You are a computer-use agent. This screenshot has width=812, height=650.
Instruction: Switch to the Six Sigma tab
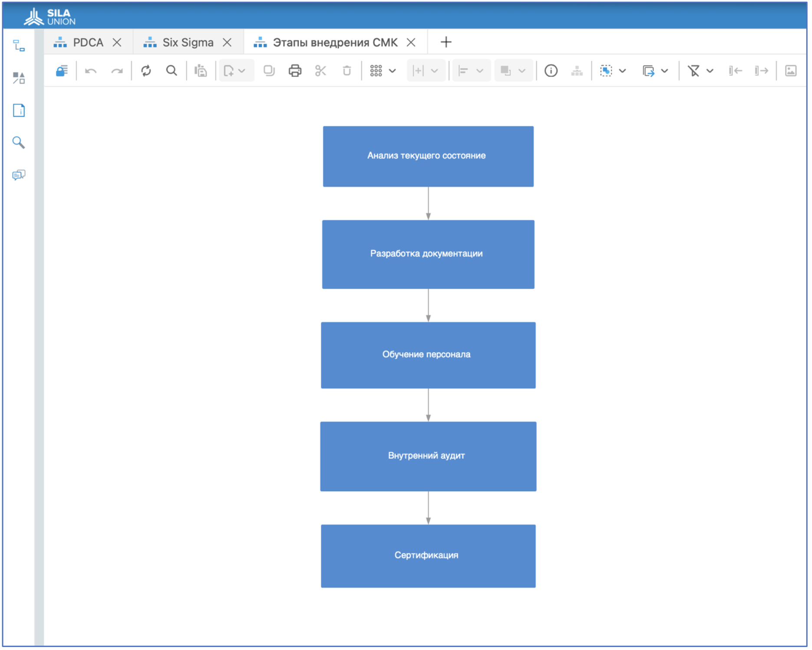(x=188, y=43)
